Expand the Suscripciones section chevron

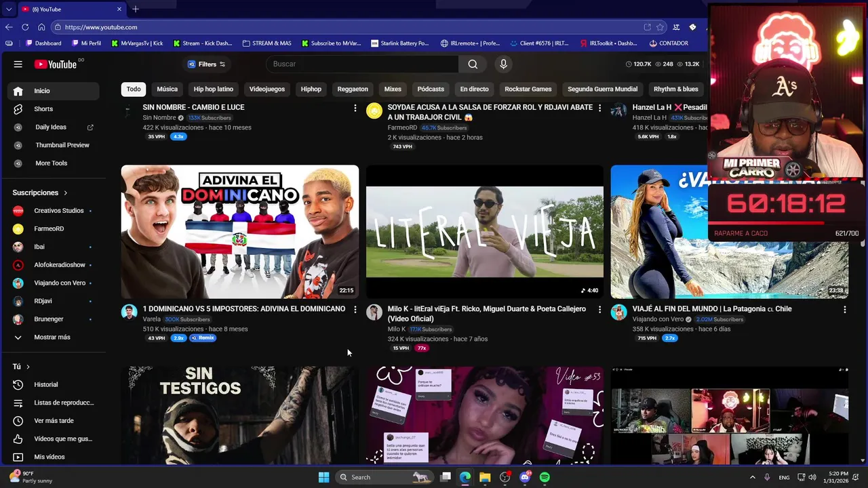tap(66, 193)
